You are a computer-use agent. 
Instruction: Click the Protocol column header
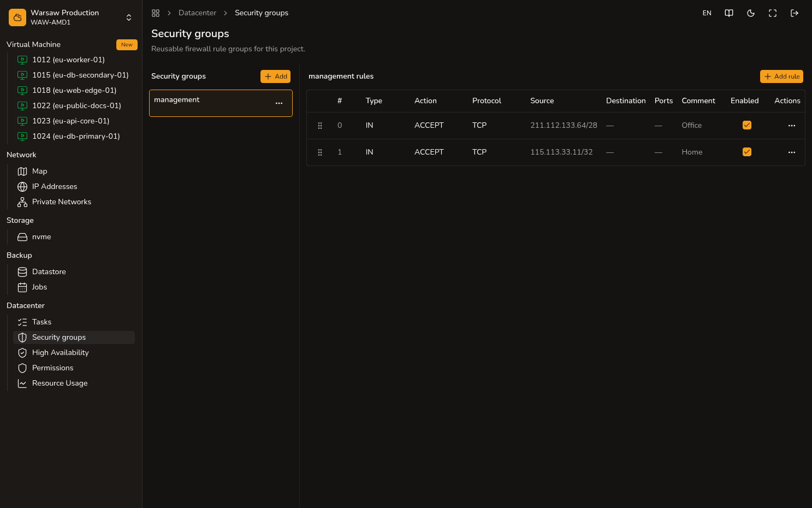pos(487,101)
